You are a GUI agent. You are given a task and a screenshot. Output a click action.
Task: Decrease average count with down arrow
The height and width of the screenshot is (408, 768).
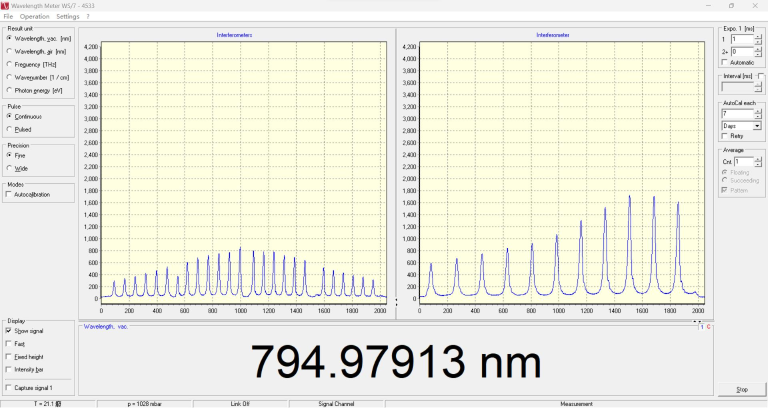coord(758,164)
